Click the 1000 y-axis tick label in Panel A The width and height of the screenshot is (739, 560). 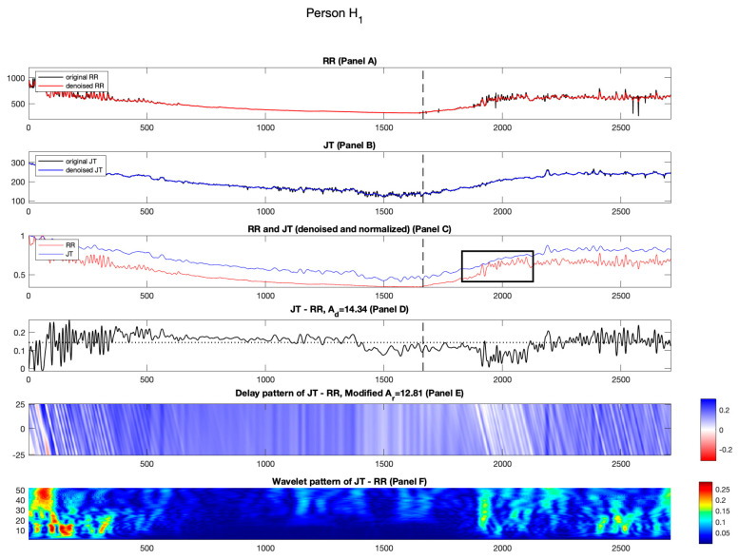click(x=15, y=78)
